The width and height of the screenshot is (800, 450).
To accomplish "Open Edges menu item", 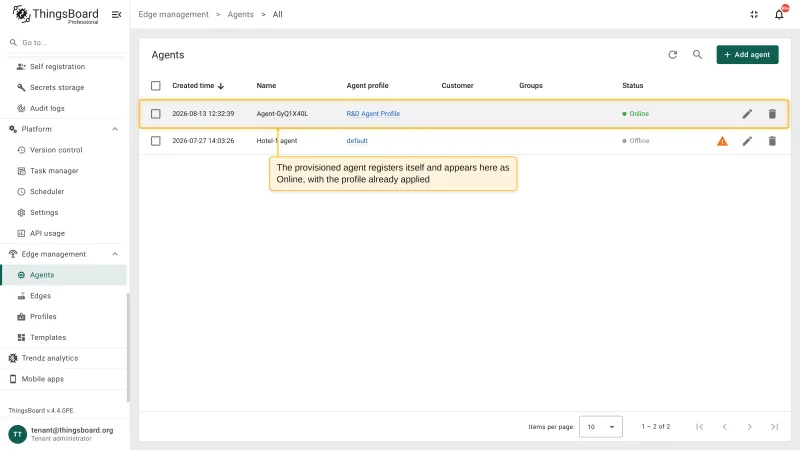I will pos(64,296).
